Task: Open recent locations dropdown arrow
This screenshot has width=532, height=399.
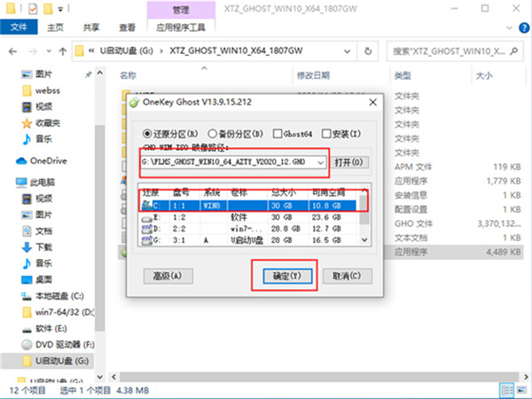Action: (49, 51)
